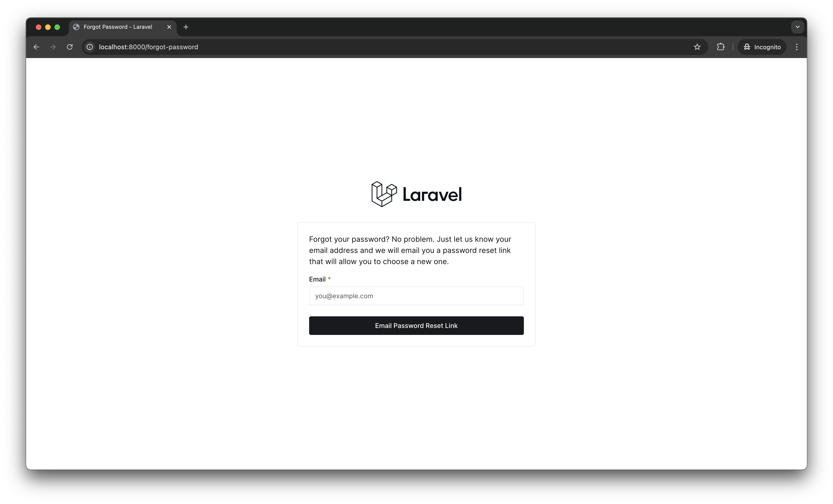This screenshot has height=504, width=833.
Task: Click the browser forward navigation arrow
Action: coord(52,47)
